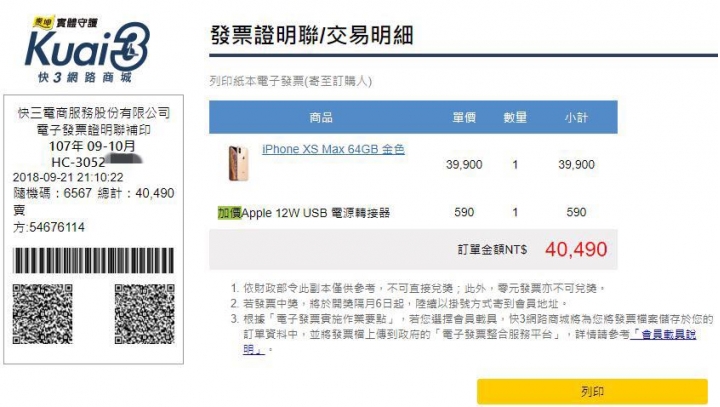Click the red 40,490 order total
720x407 pixels.
576,249
